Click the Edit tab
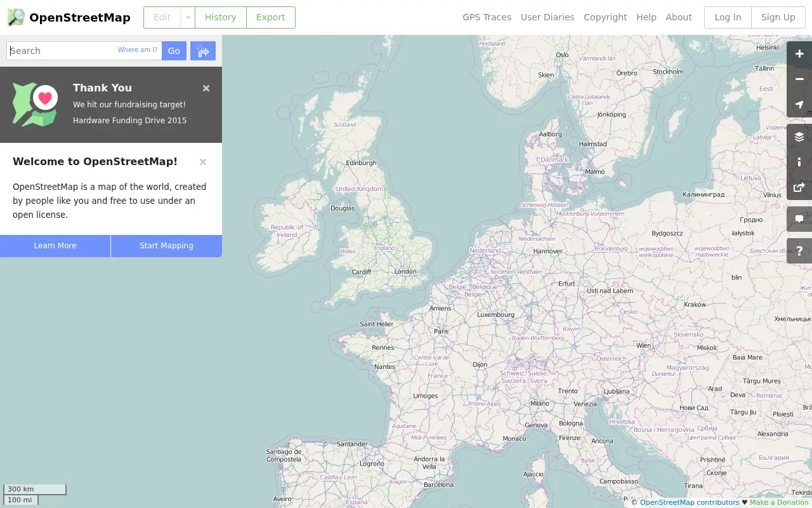This screenshot has height=508, width=812. 162,17
